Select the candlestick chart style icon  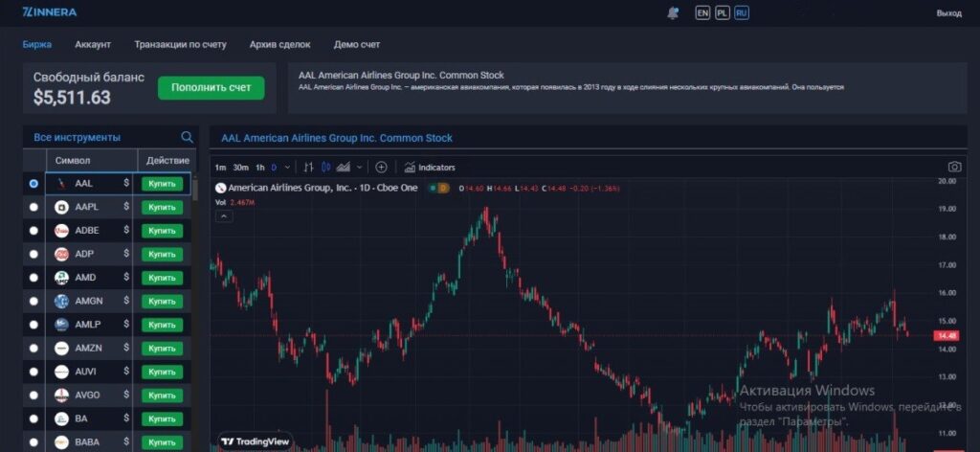[x=325, y=167]
